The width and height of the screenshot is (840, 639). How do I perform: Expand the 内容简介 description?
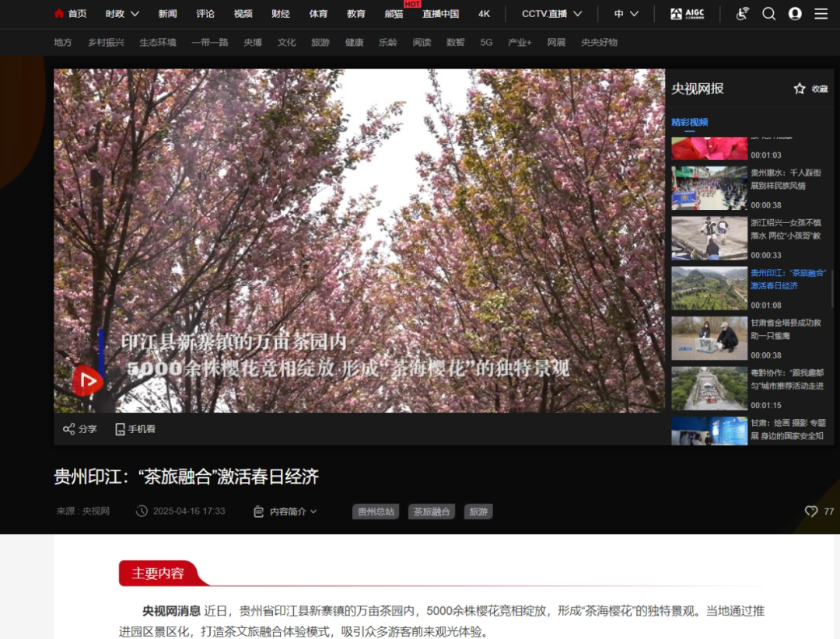tap(285, 512)
